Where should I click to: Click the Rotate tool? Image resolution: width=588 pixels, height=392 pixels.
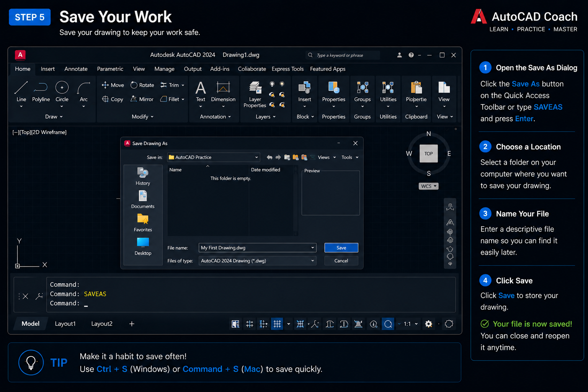pos(142,85)
